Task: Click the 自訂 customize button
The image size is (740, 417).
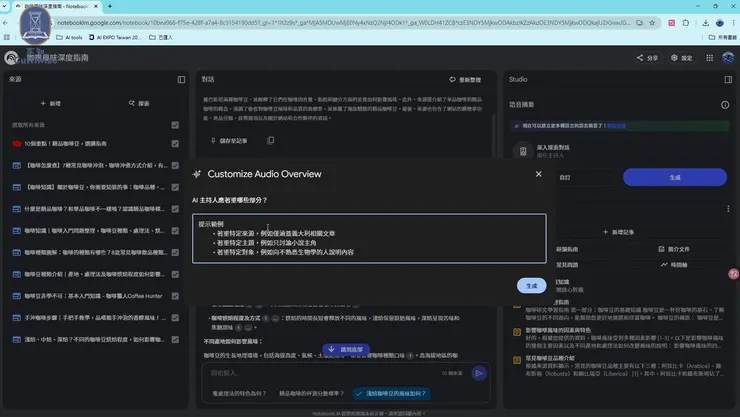Action: pos(565,177)
